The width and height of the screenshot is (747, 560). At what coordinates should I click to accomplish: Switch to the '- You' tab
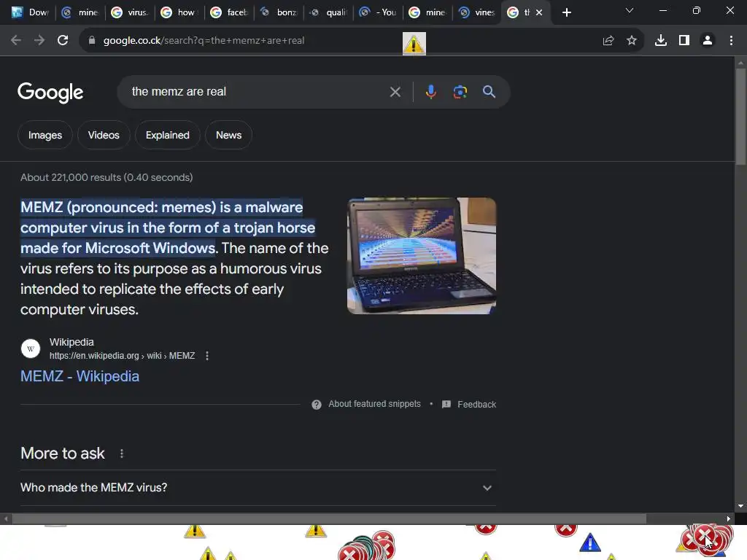click(377, 12)
